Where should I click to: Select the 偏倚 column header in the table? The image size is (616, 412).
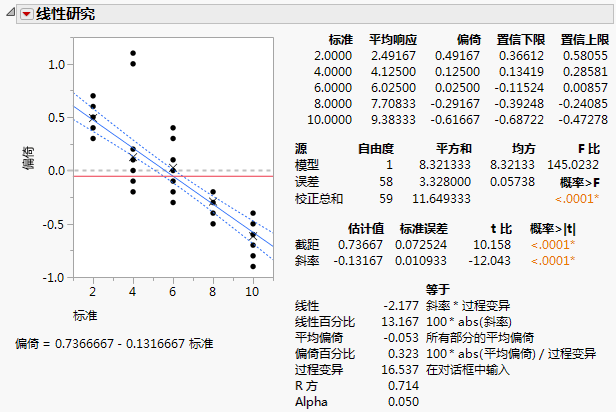[x=469, y=40]
